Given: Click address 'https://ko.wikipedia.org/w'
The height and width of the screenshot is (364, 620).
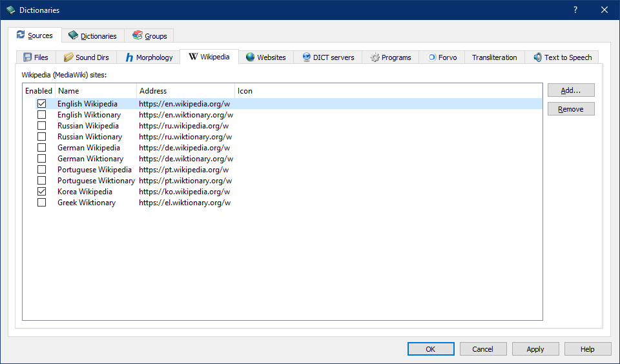Looking at the screenshot, I should pos(184,192).
